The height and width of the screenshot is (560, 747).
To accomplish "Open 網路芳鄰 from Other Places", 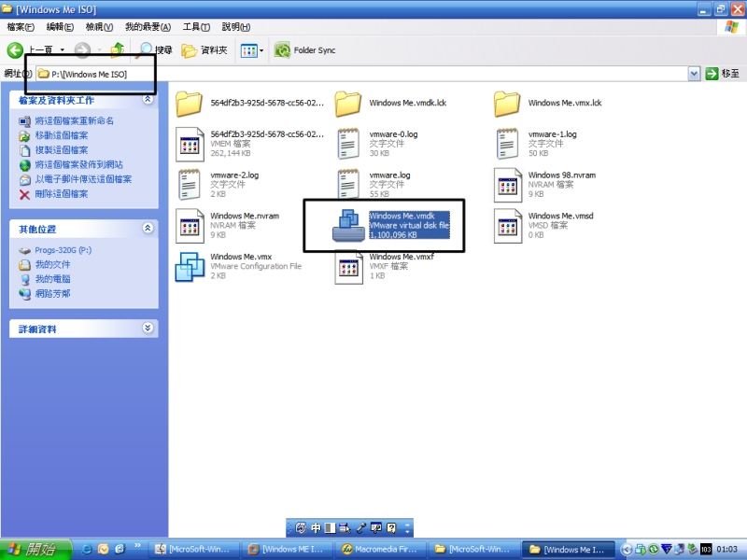I will point(52,294).
